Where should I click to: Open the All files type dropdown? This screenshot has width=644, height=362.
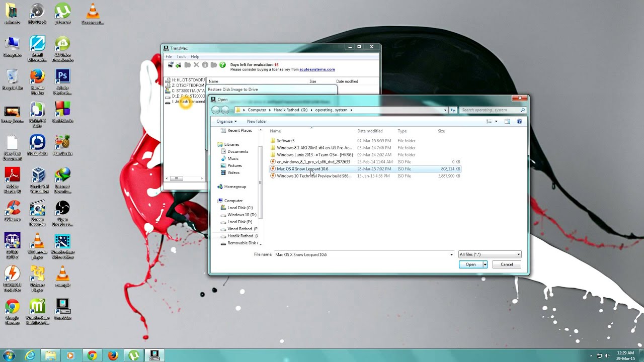pyautogui.click(x=490, y=254)
